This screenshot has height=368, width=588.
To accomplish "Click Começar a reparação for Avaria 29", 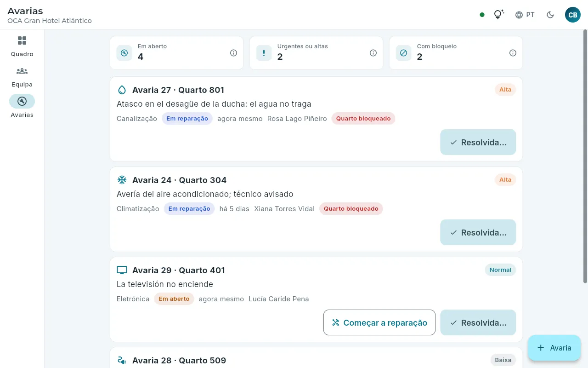I will 379,322.
